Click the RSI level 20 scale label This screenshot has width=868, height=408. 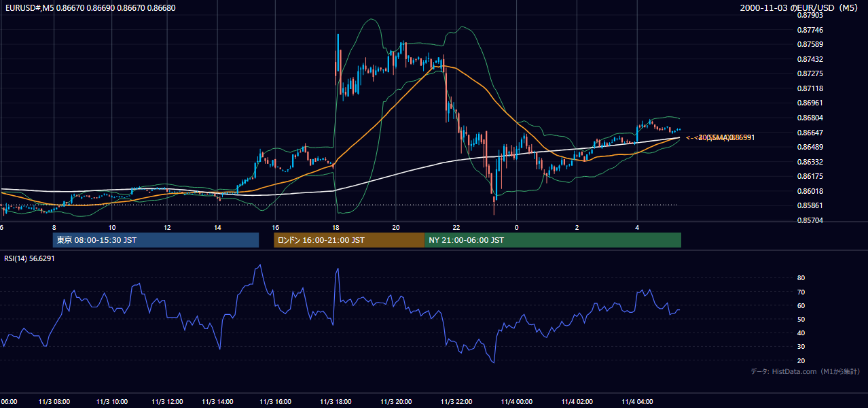point(801,360)
